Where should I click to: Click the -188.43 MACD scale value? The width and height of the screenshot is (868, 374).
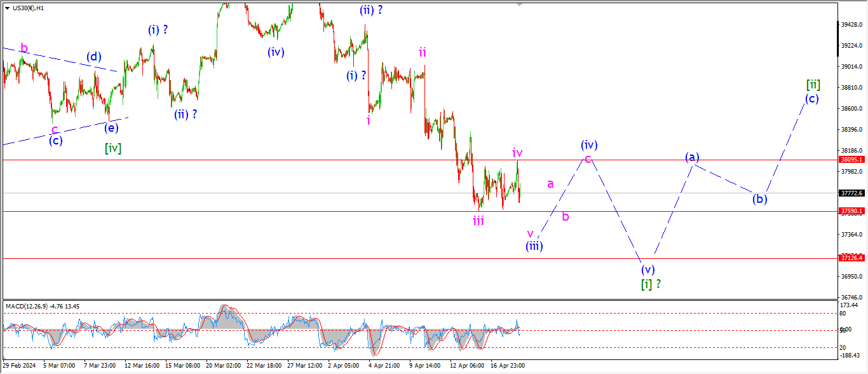(850, 356)
